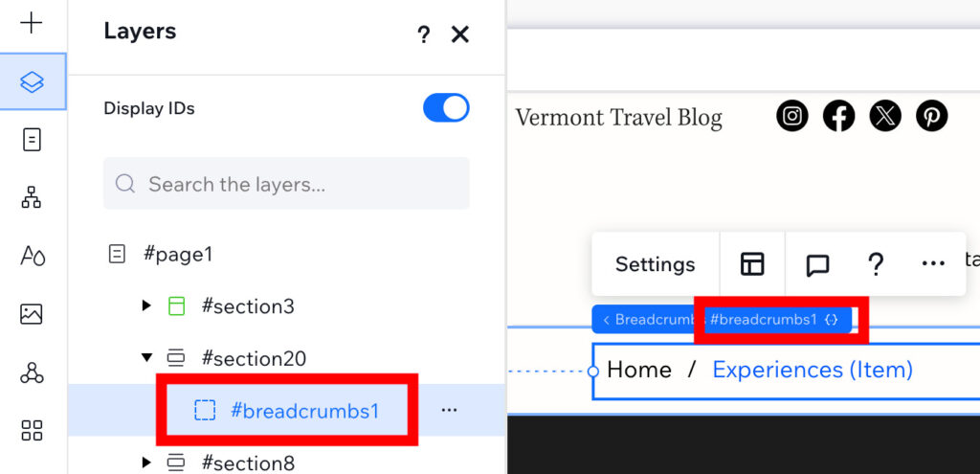Screen dimensions: 980x474
Task: Open the Media image icon in sidebar
Action: [32, 314]
